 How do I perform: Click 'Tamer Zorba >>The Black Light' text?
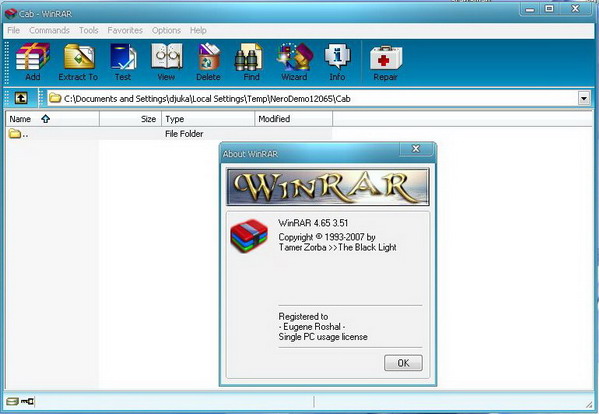[x=337, y=247]
